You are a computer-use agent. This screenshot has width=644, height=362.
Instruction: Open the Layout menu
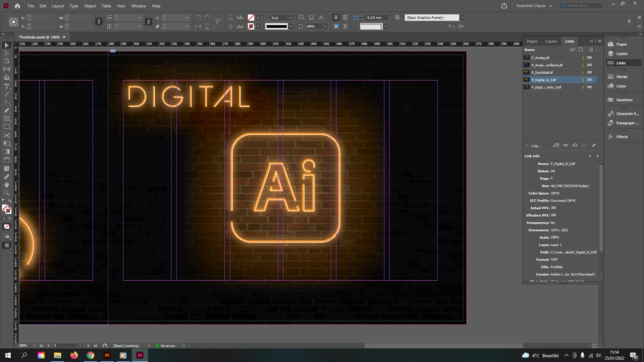click(x=58, y=6)
